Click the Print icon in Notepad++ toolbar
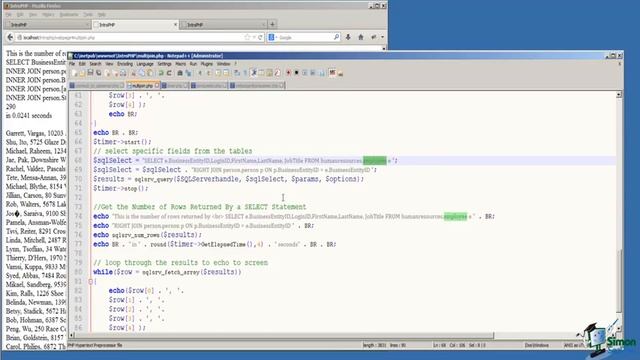 [123, 73]
